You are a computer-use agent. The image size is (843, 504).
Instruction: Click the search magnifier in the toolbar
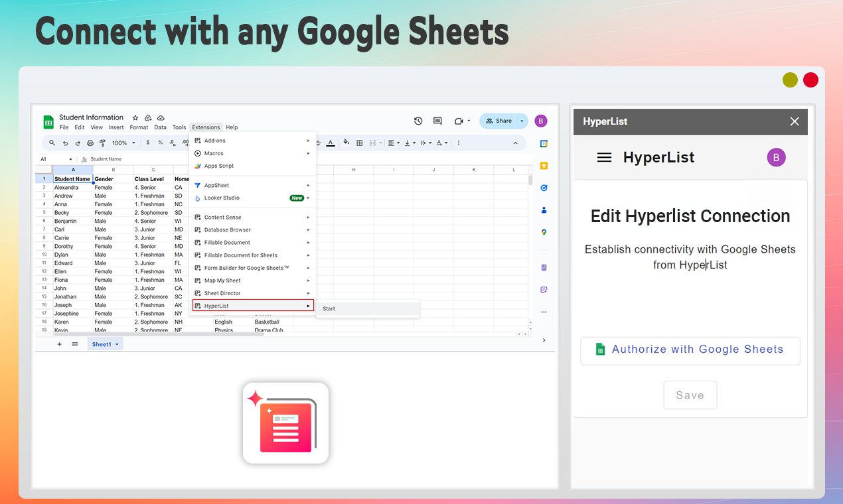52,143
